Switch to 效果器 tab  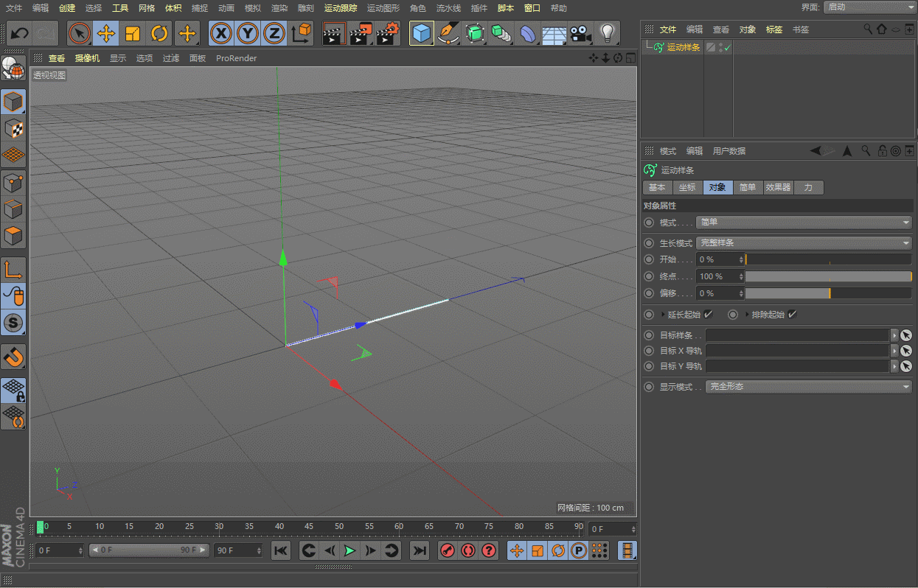[778, 187]
